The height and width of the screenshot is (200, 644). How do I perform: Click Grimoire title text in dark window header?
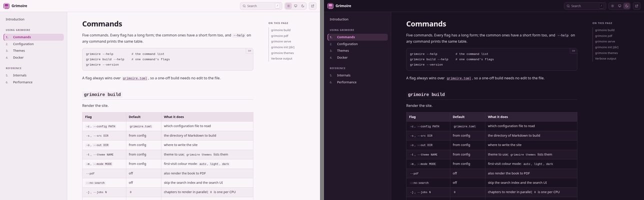(343, 6)
